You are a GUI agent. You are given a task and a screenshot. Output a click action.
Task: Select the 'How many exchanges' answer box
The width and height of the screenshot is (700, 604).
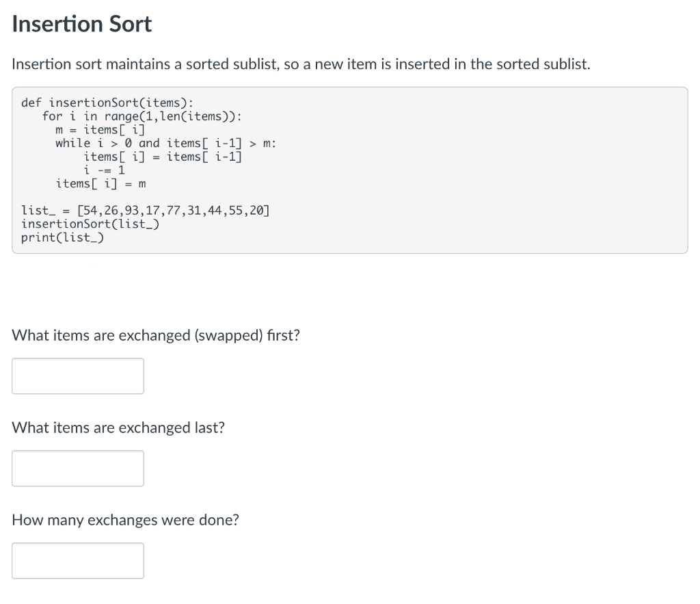pyautogui.click(x=78, y=561)
